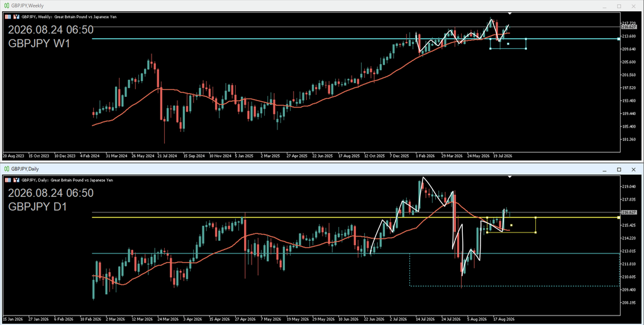This screenshot has height=325, width=644.
Task: Open the Daily chart's Depth of Market icon
Action: (8, 180)
